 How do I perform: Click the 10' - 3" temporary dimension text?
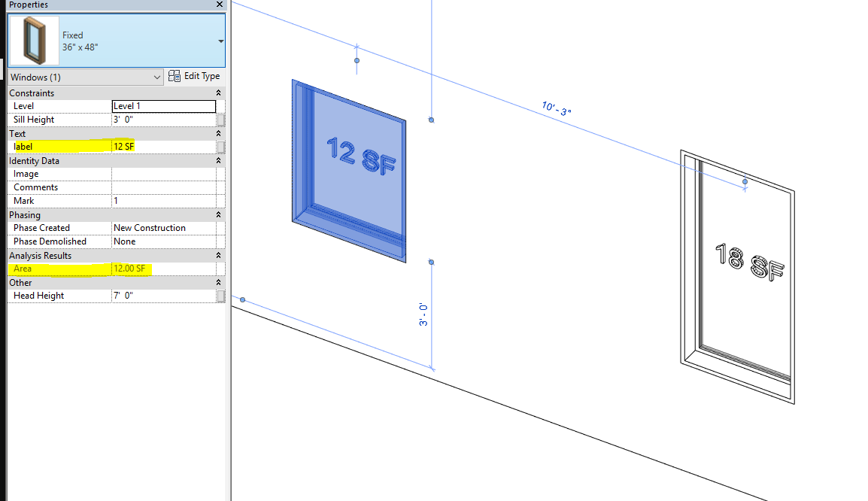pyautogui.click(x=557, y=108)
